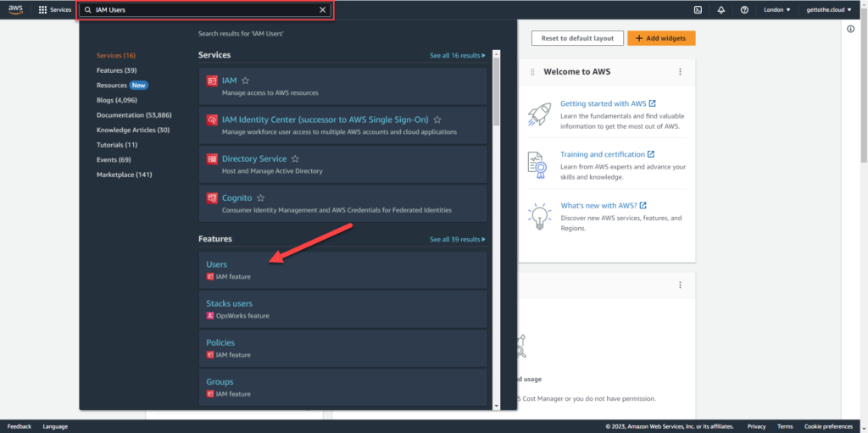Open the gettothe.cloud account menu
This screenshot has height=433, width=868.
(829, 10)
